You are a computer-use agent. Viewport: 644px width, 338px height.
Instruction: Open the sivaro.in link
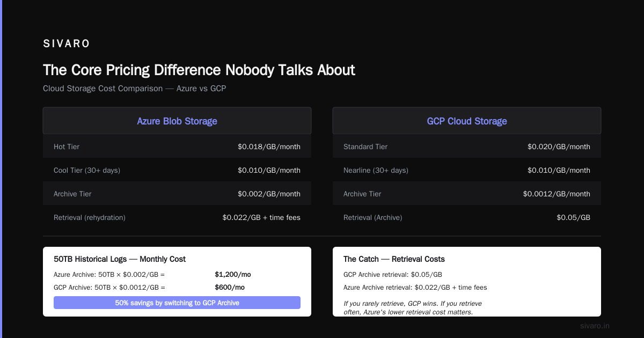click(x=595, y=326)
